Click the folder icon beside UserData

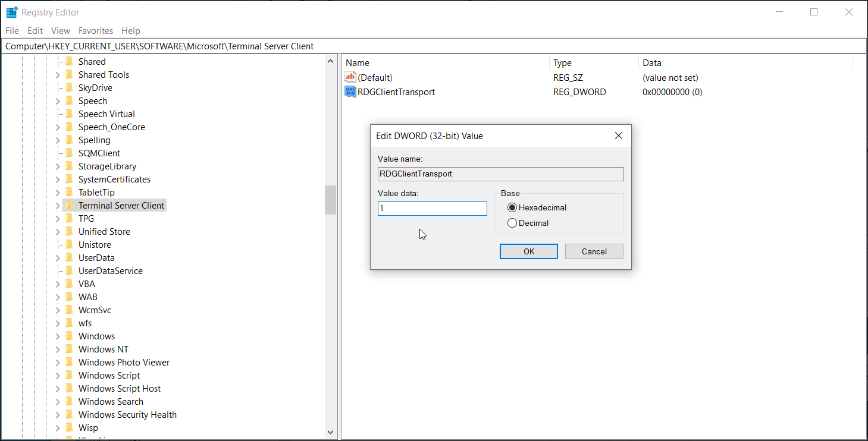coord(69,257)
